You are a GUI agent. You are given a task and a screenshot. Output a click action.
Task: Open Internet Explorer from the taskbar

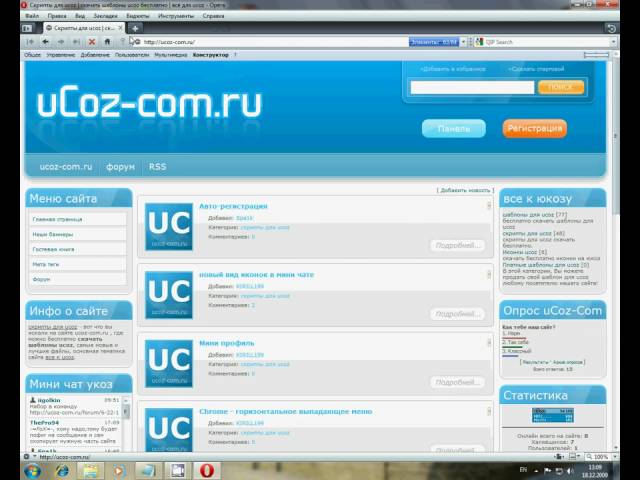point(62,471)
